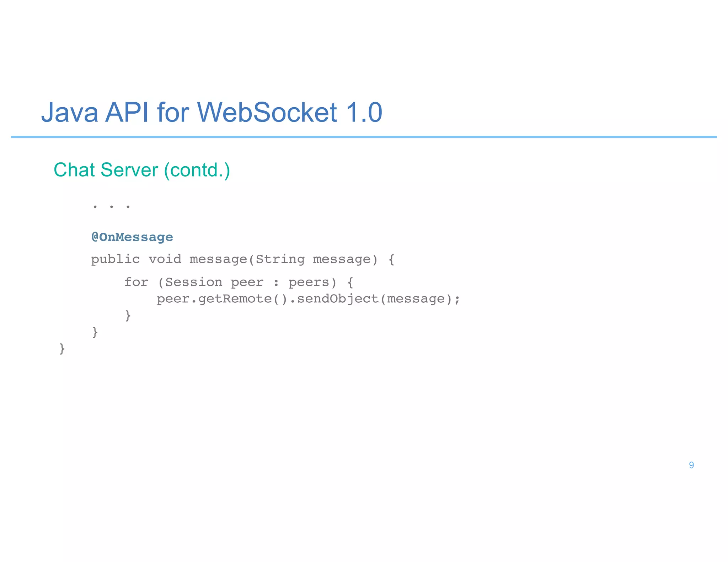
Task: Click the (message); argument at line end
Action: point(420,299)
